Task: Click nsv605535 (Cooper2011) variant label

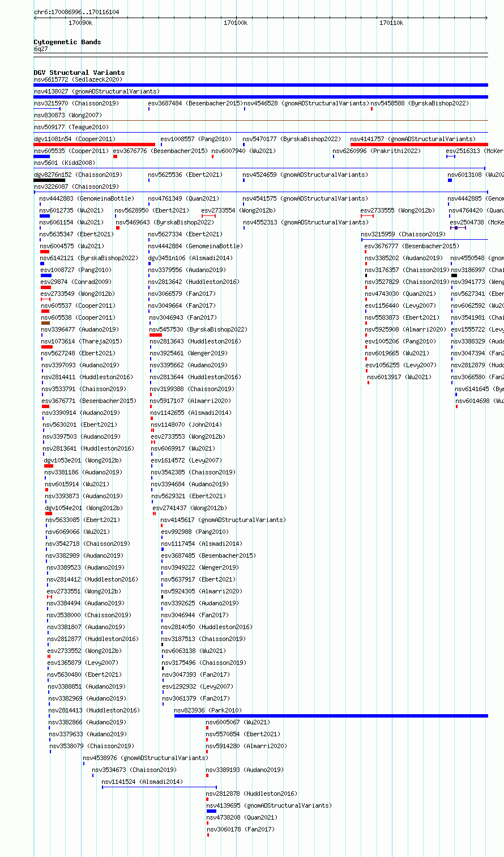Action: [x=71, y=151]
